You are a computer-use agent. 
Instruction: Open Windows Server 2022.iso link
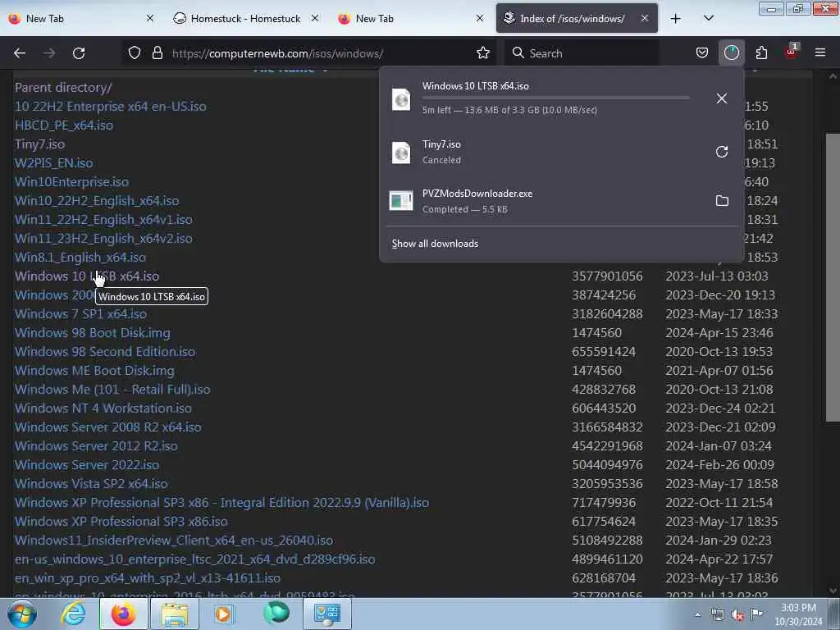click(x=87, y=465)
